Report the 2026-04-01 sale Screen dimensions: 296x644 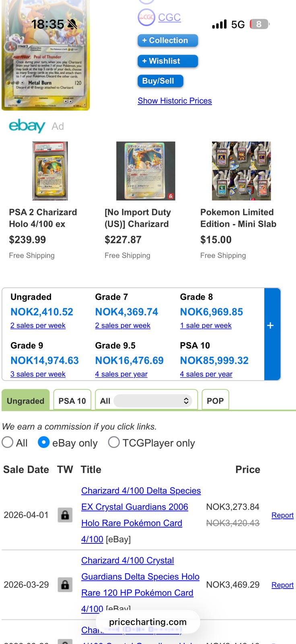click(282, 515)
